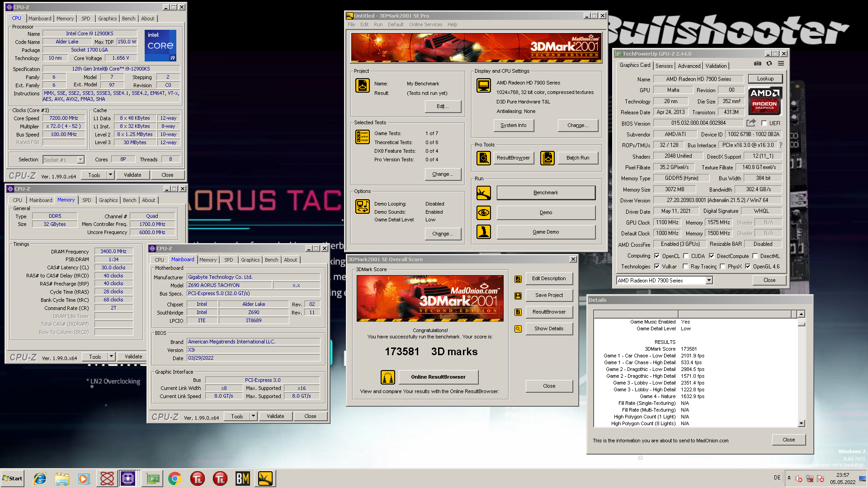Toggle the DirectCompute checkbox
This screenshot has height=488, width=868.
point(712,256)
